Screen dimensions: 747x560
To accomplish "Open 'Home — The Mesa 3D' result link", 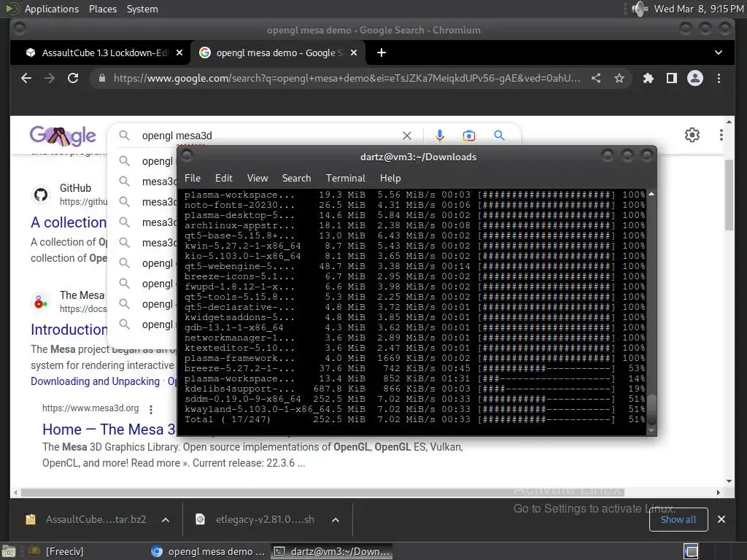I will [x=109, y=429].
